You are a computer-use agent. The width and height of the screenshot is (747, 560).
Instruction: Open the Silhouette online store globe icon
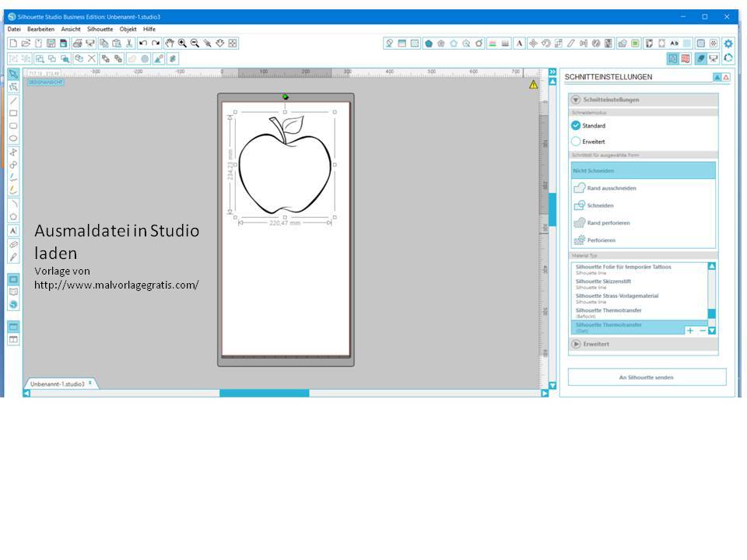coord(13,305)
